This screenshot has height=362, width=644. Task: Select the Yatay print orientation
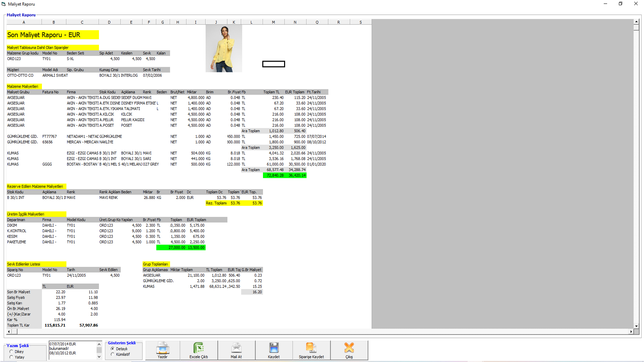point(11,357)
